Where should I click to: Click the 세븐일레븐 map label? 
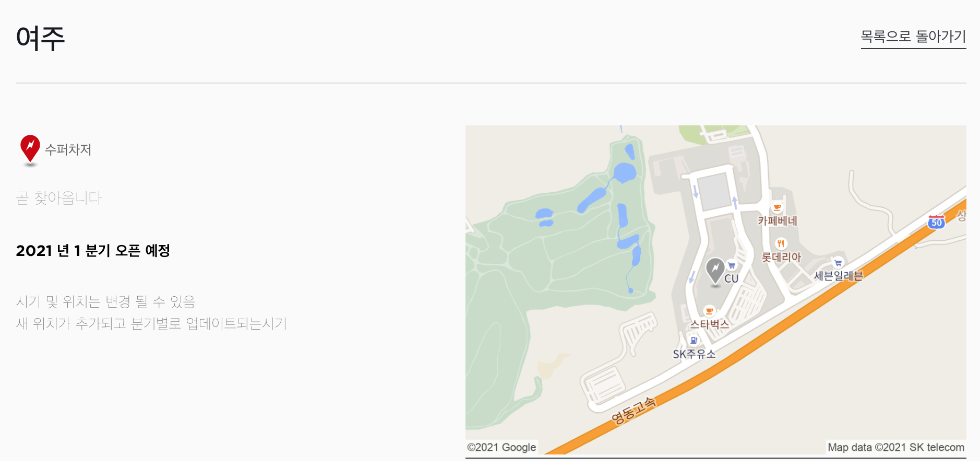click(839, 276)
